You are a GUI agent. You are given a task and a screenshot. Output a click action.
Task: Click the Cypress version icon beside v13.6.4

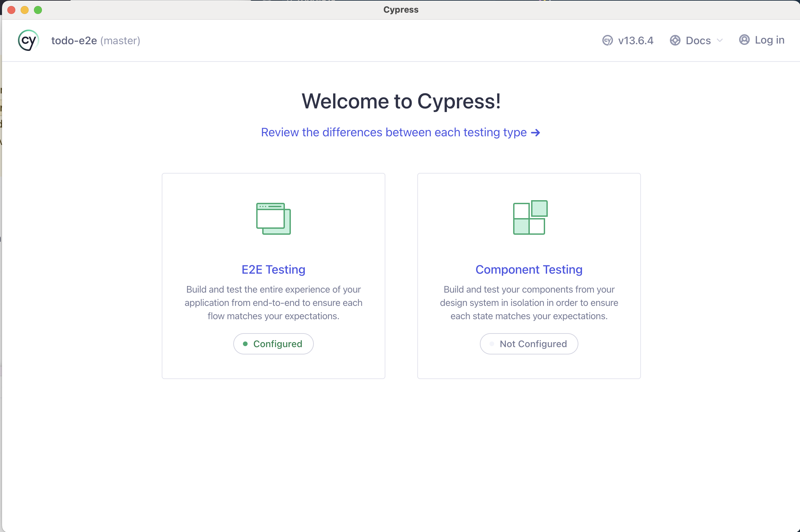pyautogui.click(x=607, y=40)
